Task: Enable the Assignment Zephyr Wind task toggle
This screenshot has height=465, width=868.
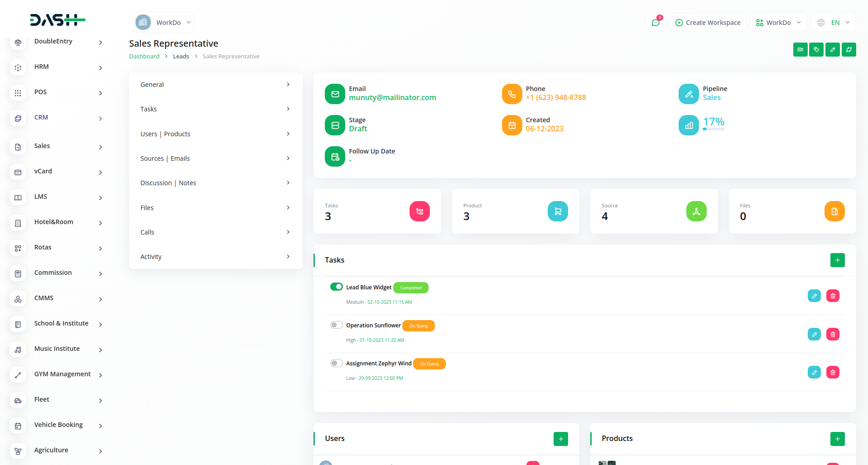Action: [336, 363]
